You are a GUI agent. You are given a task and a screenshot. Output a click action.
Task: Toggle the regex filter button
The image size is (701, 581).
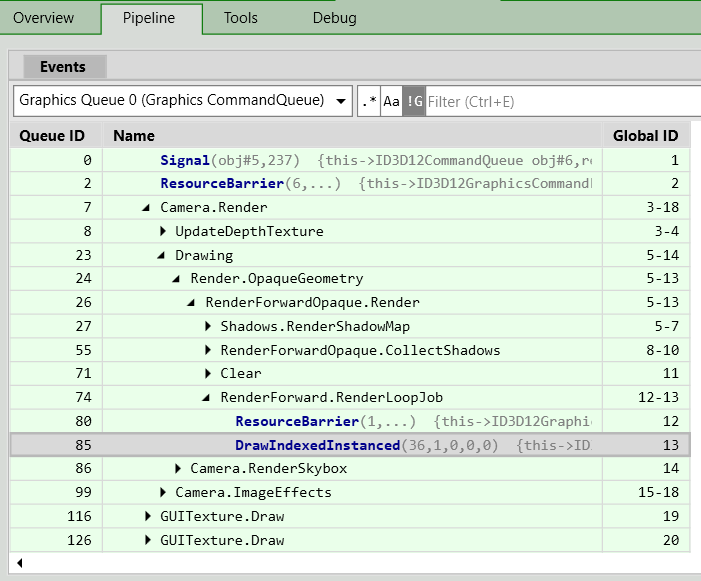pos(369,101)
